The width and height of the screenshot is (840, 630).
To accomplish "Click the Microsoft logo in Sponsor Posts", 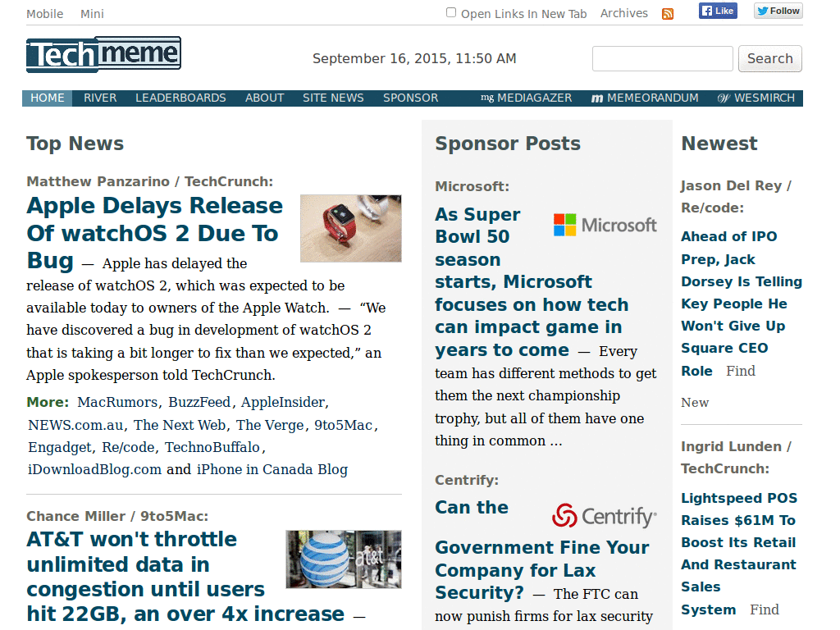I will coord(605,224).
